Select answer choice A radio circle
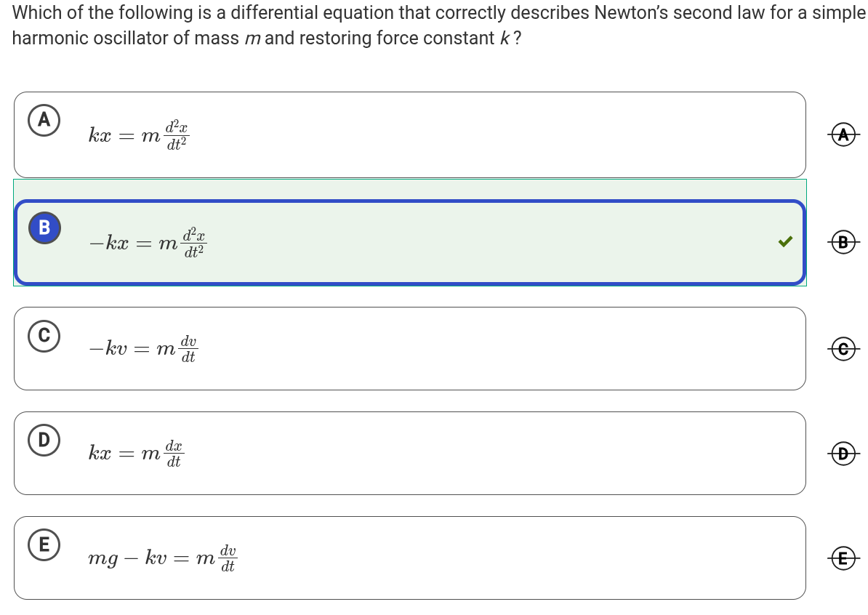The width and height of the screenshot is (868, 615). pos(44,119)
